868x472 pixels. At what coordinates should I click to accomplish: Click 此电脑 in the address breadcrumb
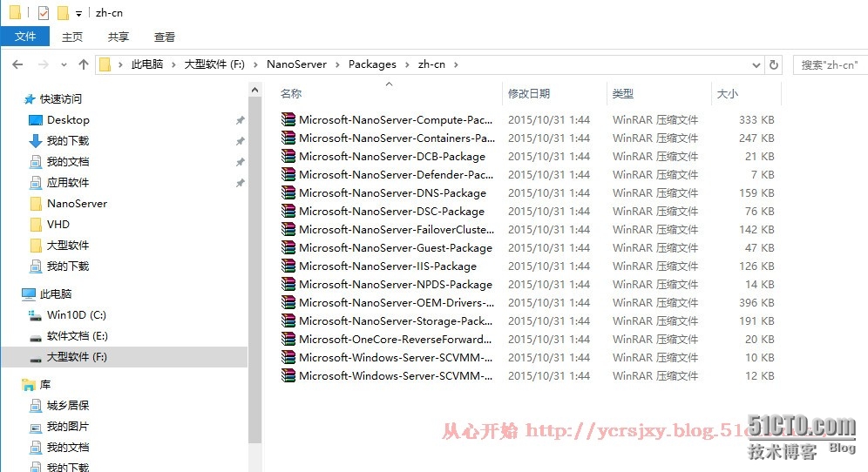tap(147, 64)
